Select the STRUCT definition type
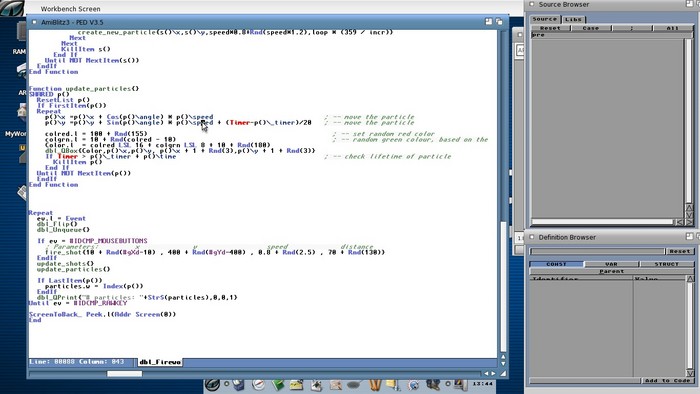The width and height of the screenshot is (700, 394). point(667,264)
